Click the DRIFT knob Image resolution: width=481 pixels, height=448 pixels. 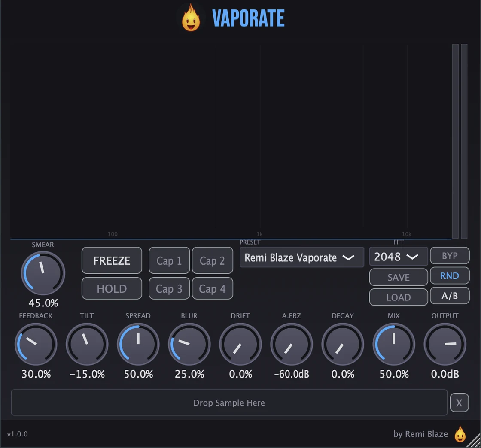[240, 344]
